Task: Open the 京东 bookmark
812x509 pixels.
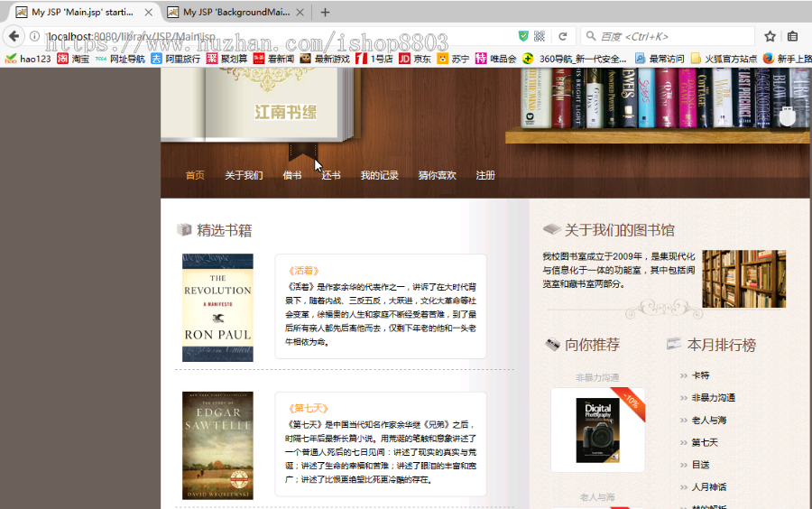Action: (415, 59)
